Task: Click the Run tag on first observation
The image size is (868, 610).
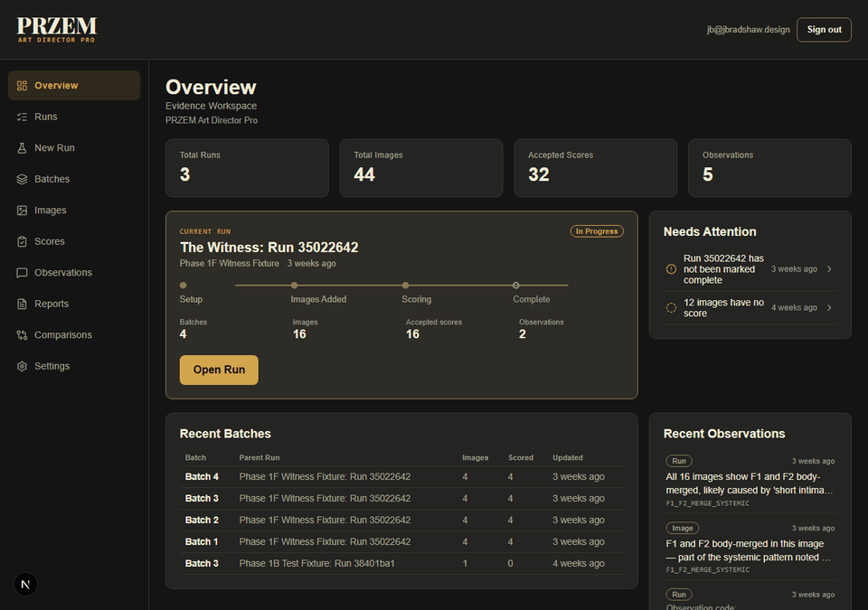Action: pyautogui.click(x=679, y=461)
